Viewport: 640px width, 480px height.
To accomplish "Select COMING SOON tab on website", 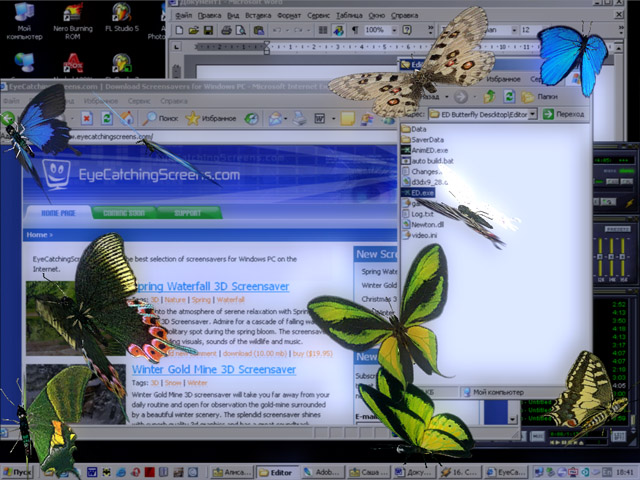I will pyautogui.click(x=124, y=213).
